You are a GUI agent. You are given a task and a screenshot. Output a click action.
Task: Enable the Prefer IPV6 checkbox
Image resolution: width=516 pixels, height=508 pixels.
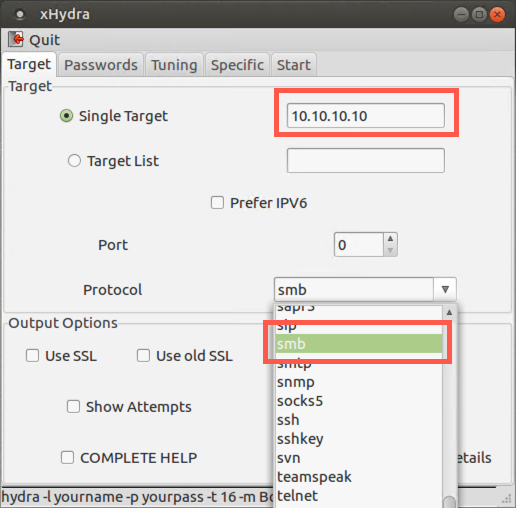217,203
